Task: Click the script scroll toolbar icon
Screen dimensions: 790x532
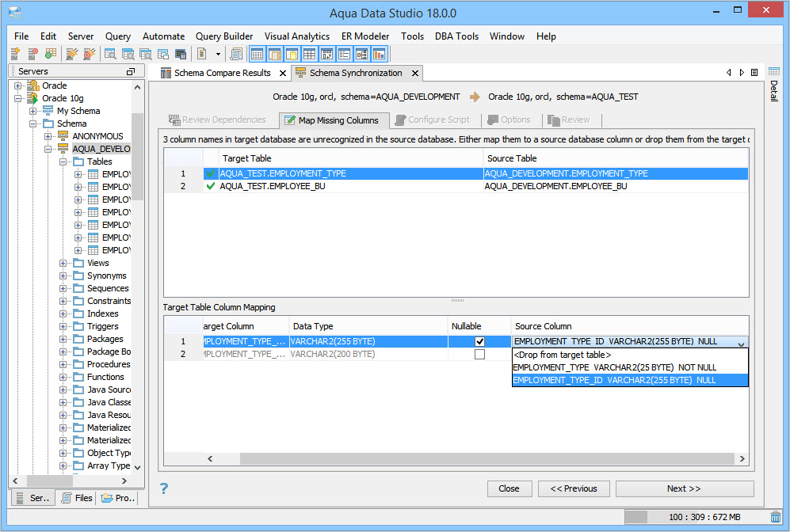Action: click(236, 54)
